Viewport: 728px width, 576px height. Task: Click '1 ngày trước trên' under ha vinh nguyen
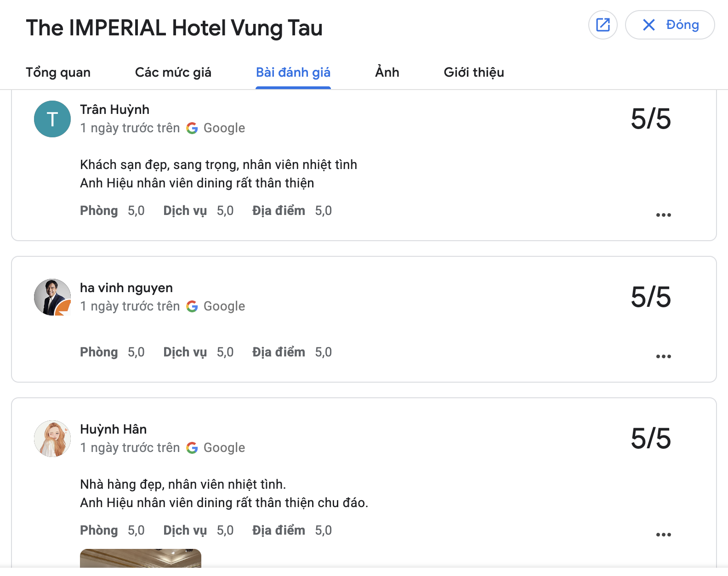[x=130, y=306]
